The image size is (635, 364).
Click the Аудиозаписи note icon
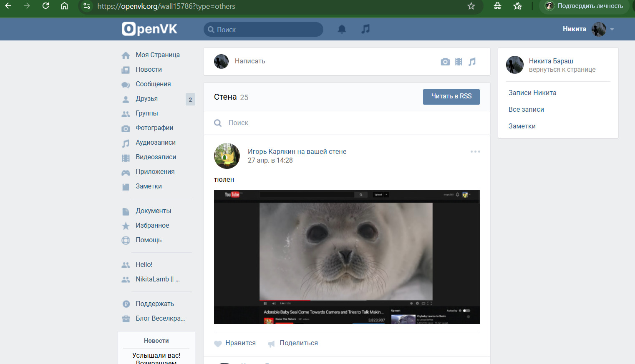126,143
